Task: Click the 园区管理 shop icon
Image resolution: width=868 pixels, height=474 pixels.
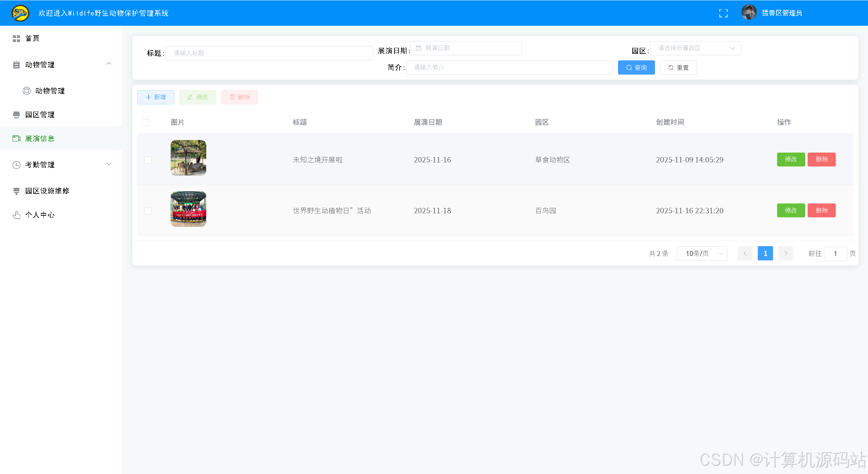Action: 16,115
